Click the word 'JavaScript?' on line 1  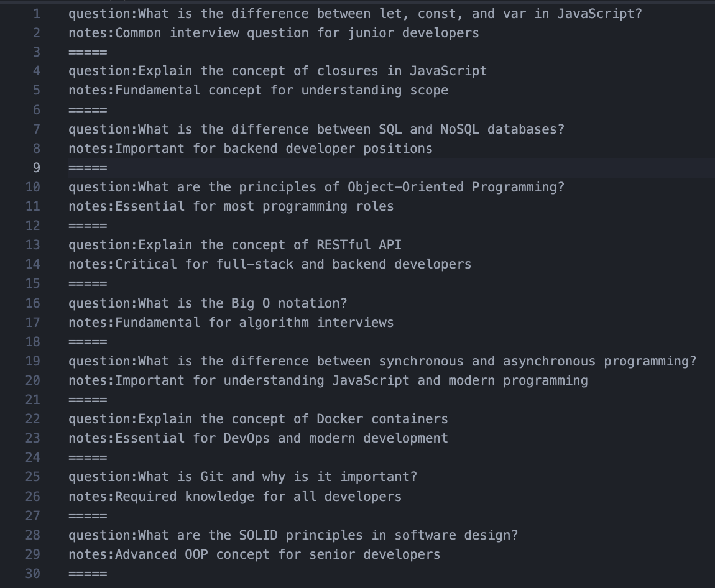[599, 13]
